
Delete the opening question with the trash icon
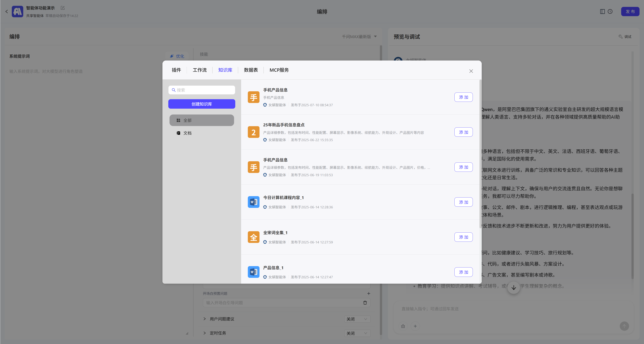(x=365, y=303)
